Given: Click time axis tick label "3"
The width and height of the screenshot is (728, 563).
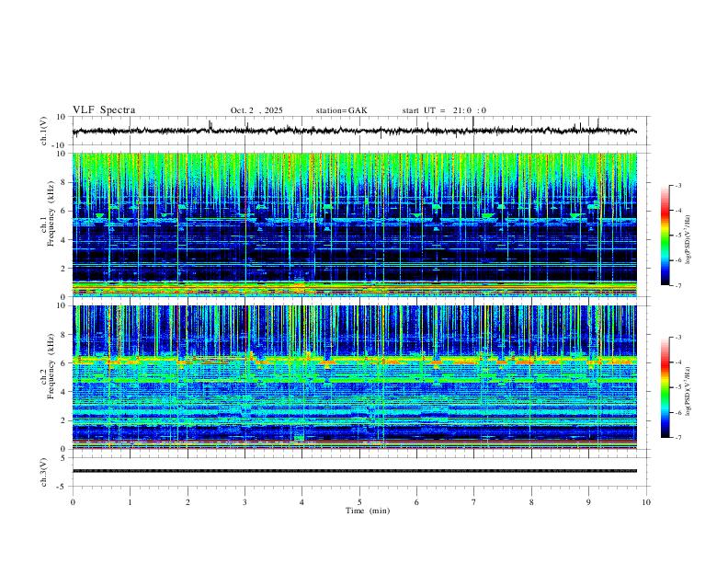Looking at the screenshot, I should pos(245,502).
